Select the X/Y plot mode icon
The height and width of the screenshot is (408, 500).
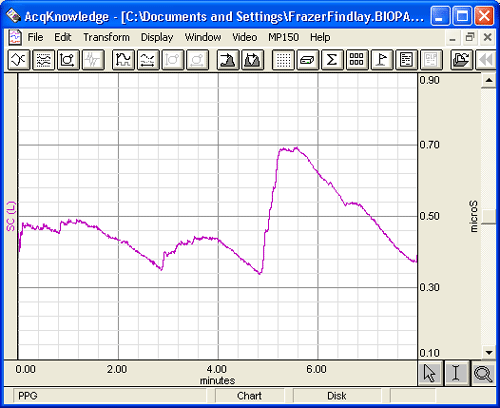click(x=68, y=60)
